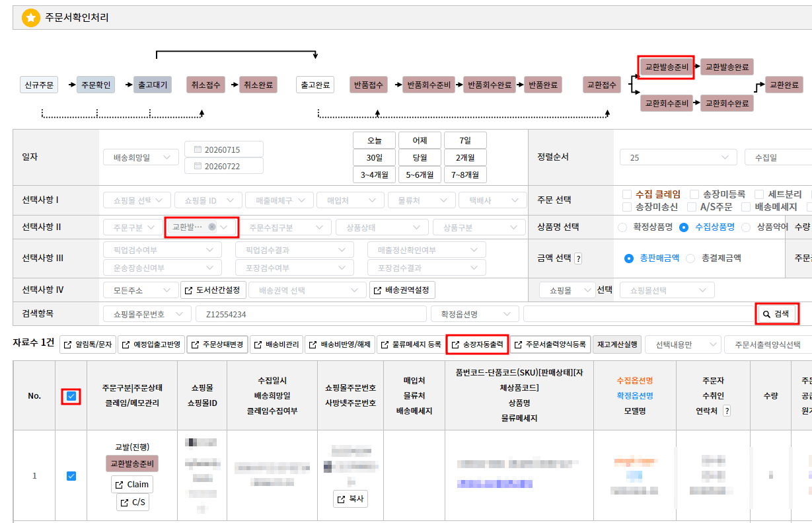Select the 교환발송준비 status step
This screenshot has width=812, height=523.
point(667,67)
